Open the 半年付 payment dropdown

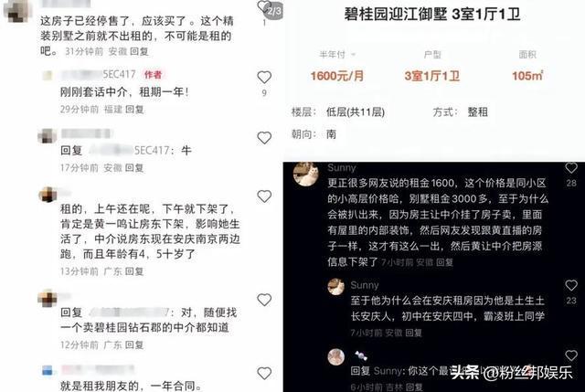[337, 55]
